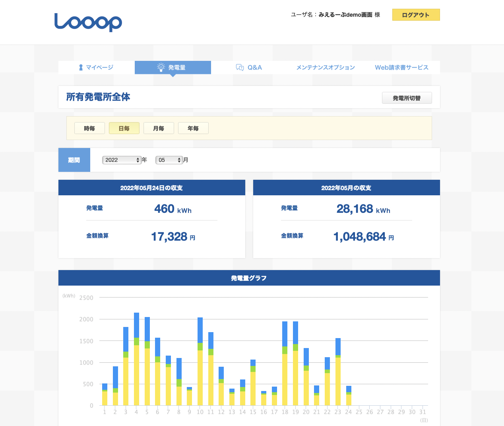
Task: Click the bar for day 23
Action: 338,372
